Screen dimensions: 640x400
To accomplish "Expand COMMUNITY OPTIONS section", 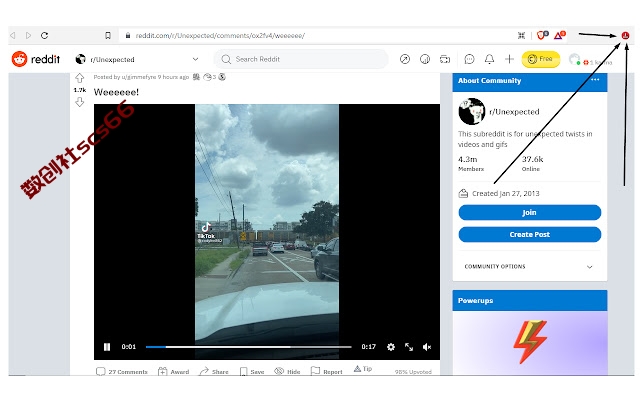I will click(x=529, y=267).
